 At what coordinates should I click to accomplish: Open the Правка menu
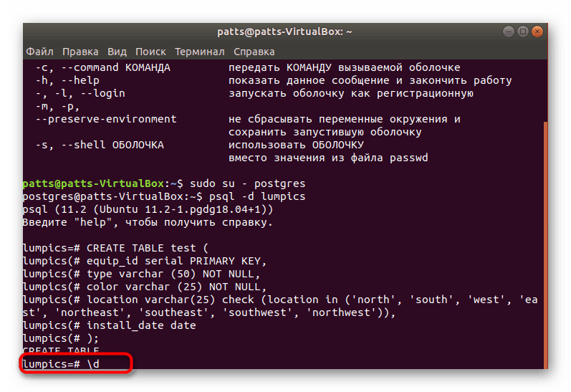point(80,52)
